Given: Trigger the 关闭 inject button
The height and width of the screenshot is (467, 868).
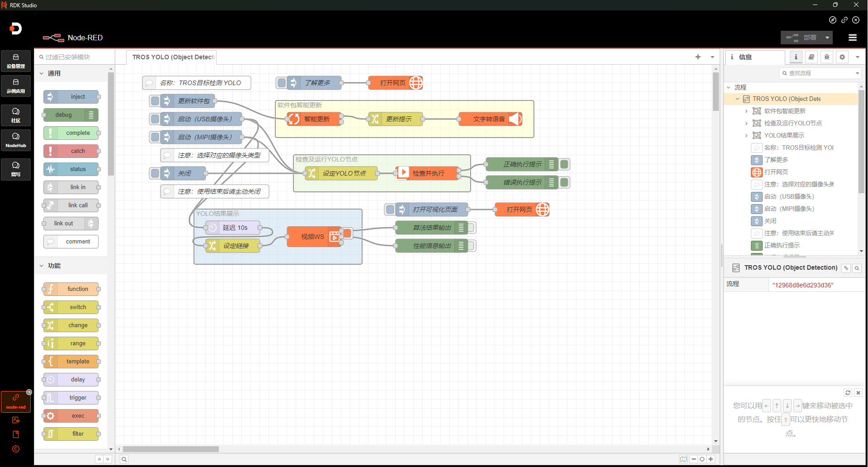Looking at the screenshot, I should [x=155, y=173].
